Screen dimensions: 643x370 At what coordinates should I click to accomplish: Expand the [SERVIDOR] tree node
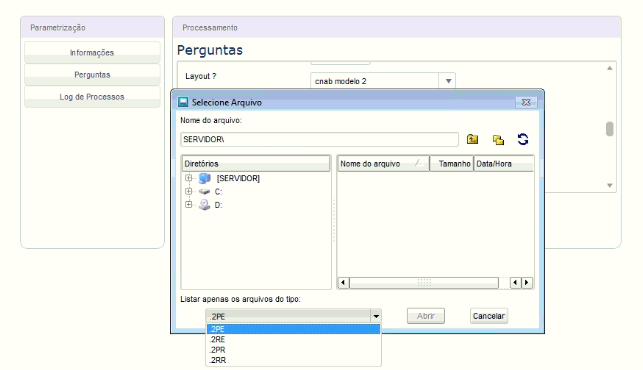point(189,178)
